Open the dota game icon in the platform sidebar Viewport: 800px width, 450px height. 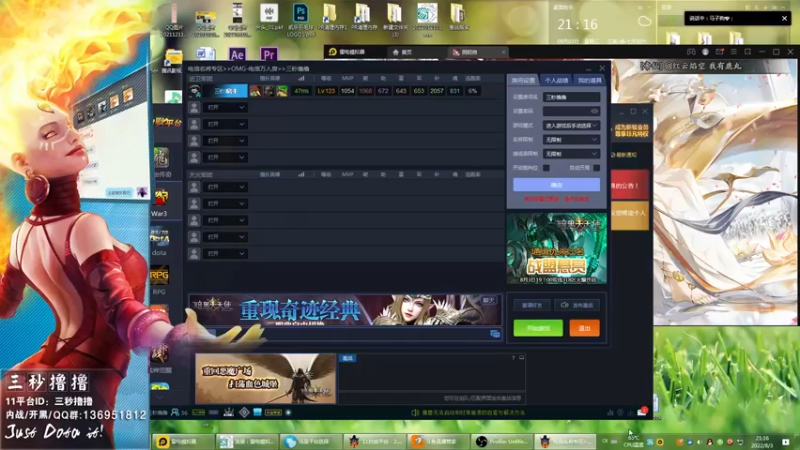coord(160,237)
